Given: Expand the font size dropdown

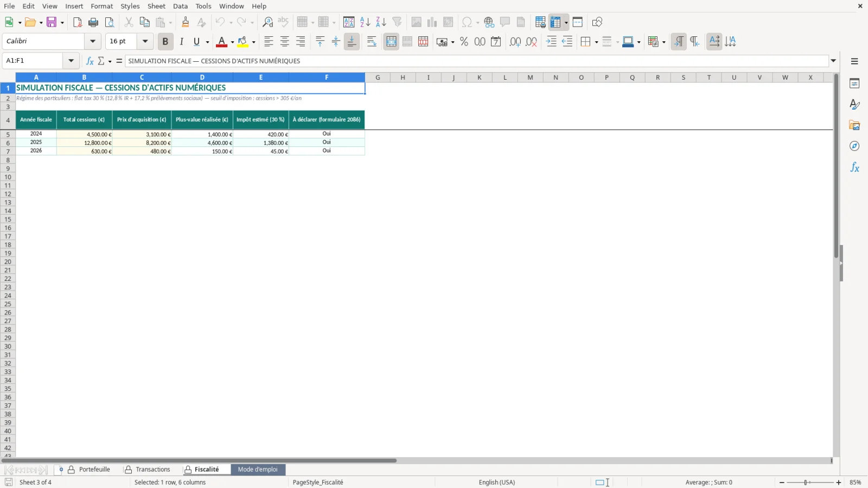Looking at the screenshot, I should (x=145, y=41).
